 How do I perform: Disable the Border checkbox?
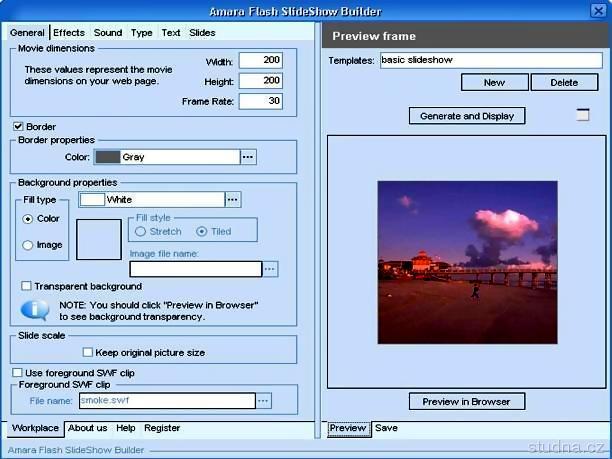18,127
